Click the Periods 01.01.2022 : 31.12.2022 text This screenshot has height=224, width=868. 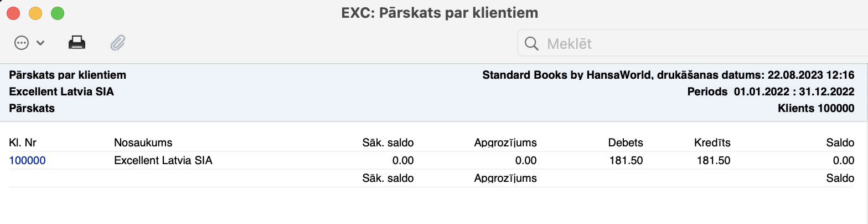(x=771, y=91)
